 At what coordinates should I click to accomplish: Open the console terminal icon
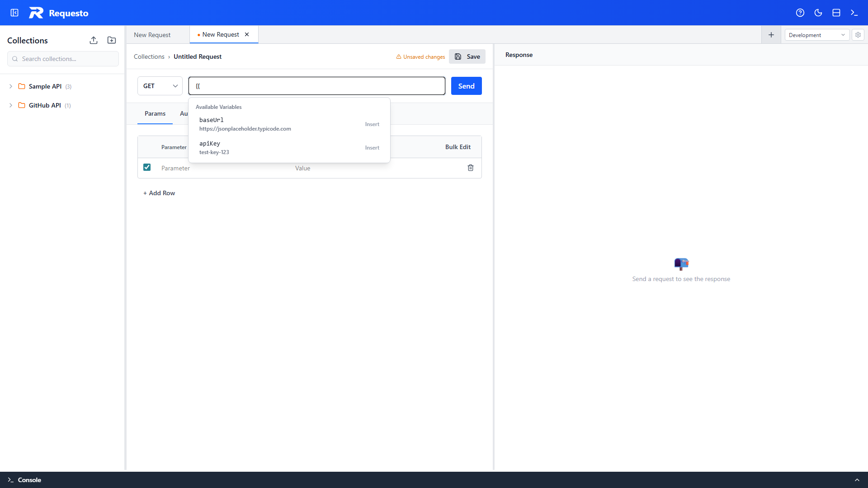pos(854,13)
